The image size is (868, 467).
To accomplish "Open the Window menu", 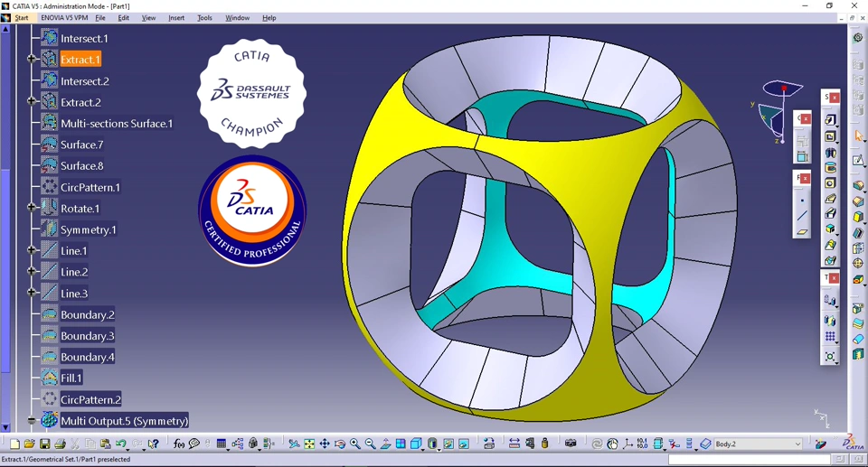I will [237, 18].
